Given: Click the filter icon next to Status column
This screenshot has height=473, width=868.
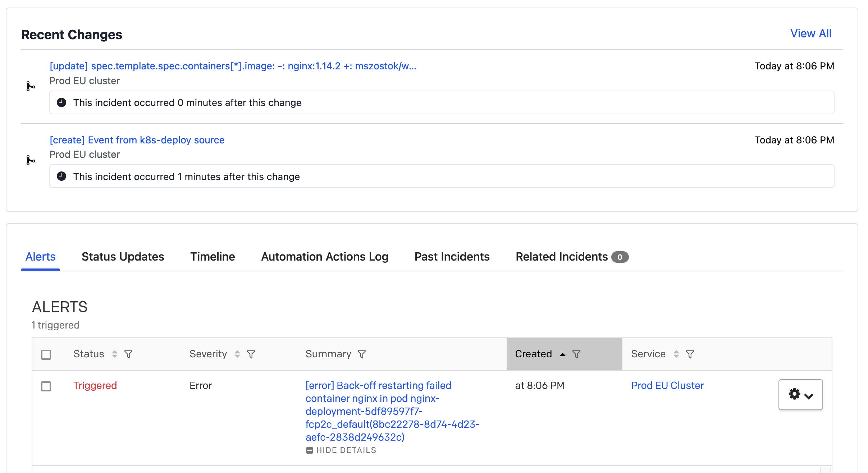Looking at the screenshot, I should (x=130, y=354).
